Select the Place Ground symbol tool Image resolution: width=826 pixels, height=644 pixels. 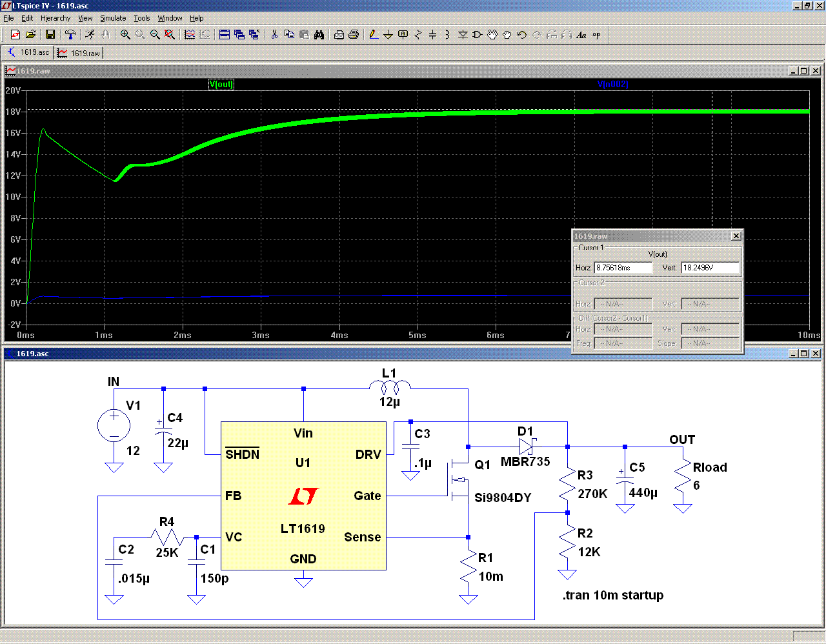tap(388, 35)
